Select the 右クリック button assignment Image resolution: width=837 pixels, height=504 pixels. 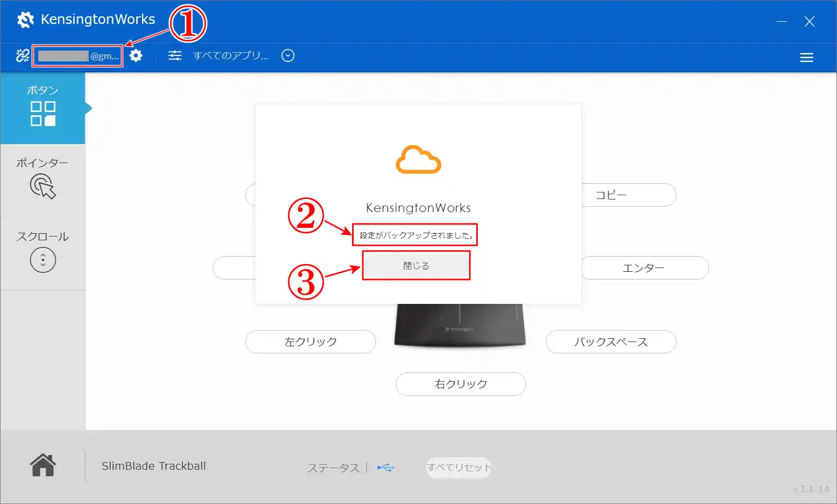tap(461, 384)
